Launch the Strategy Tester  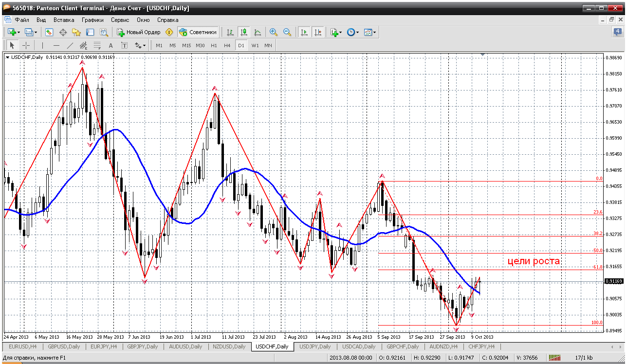tap(104, 32)
